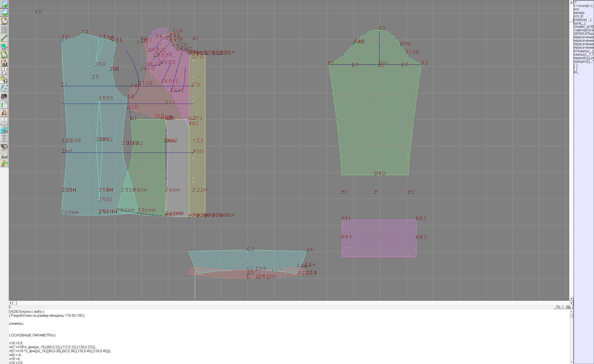The height and width of the screenshot is (364, 594).
Task: Click horizontal scrollbar left arrow
Action: [x=10, y=303]
